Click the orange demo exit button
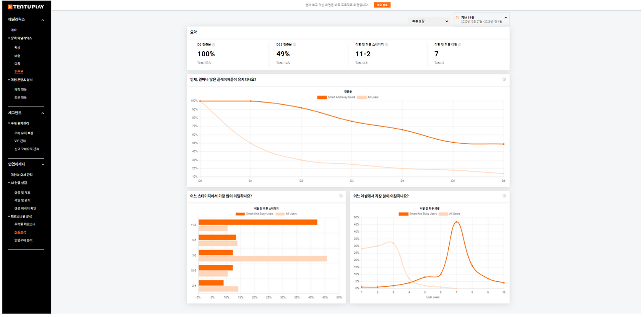Viewport: 644px width, 317px height. tap(382, 5)
